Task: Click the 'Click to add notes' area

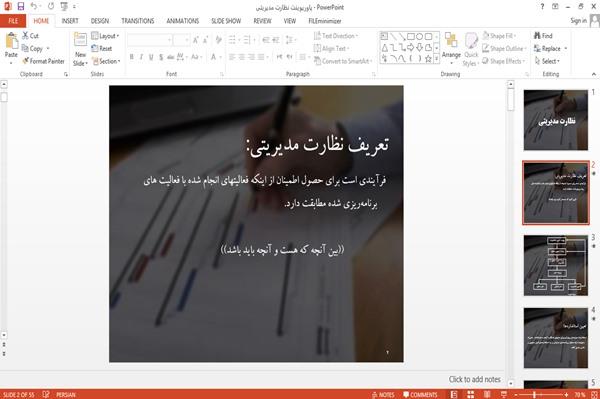Action: point(474,379)
